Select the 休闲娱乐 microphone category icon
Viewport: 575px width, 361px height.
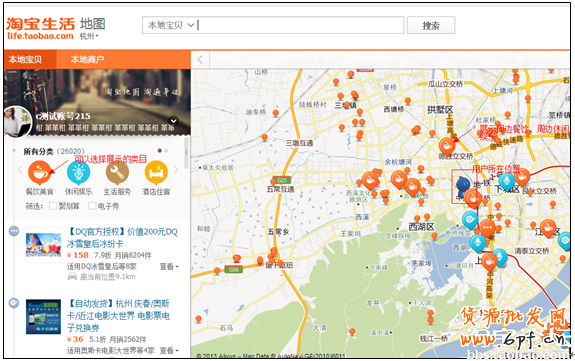78,172
